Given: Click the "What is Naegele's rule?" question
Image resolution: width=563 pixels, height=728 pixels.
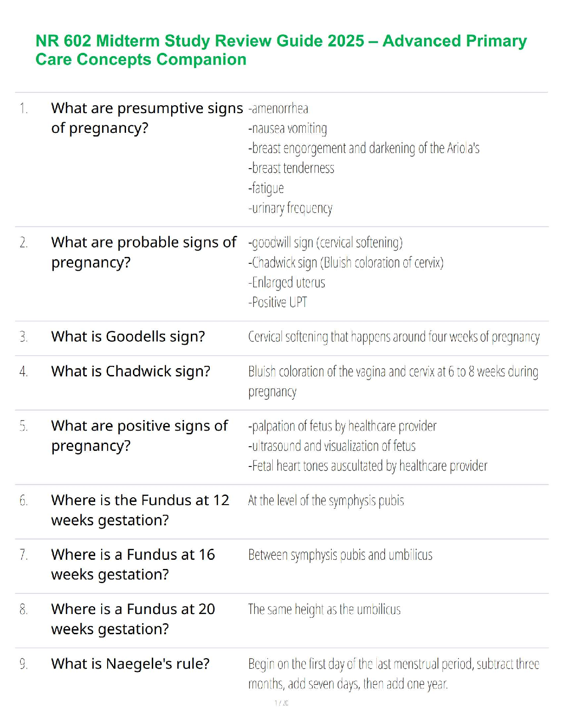Looking at the screenshot, I should coord(130,664).
